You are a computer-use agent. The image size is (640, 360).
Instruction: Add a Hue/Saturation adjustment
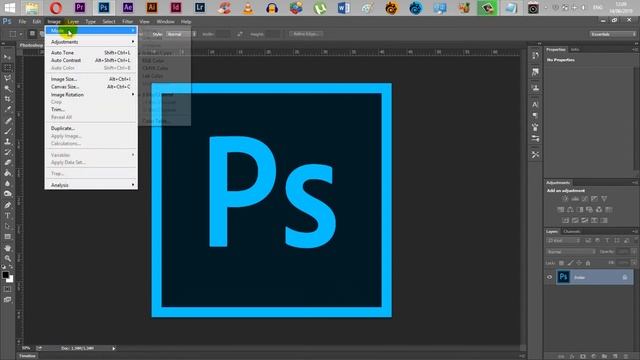click(560, 209)
